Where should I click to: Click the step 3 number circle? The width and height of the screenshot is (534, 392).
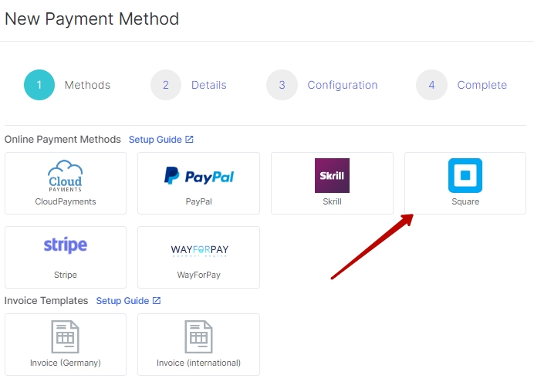(282, 85)
